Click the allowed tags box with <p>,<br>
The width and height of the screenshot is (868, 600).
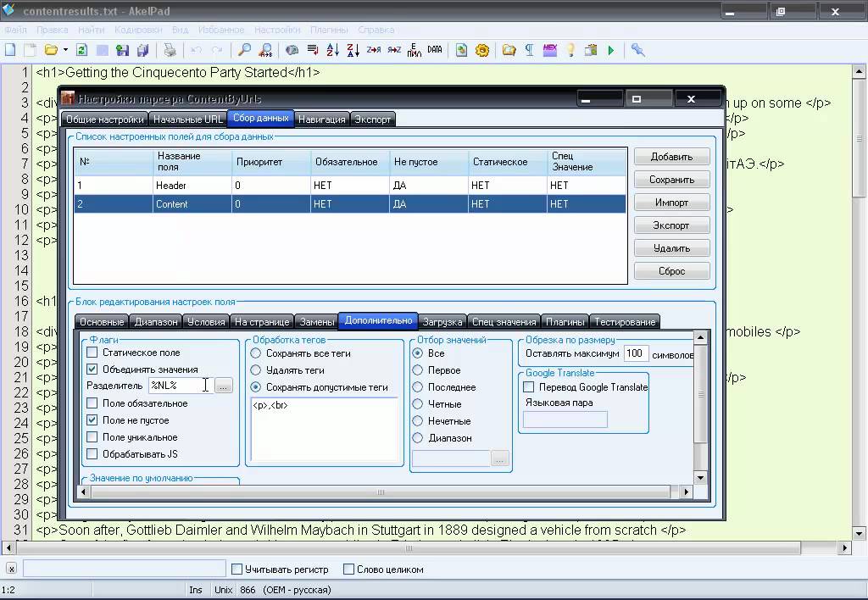tap(325, 429)
